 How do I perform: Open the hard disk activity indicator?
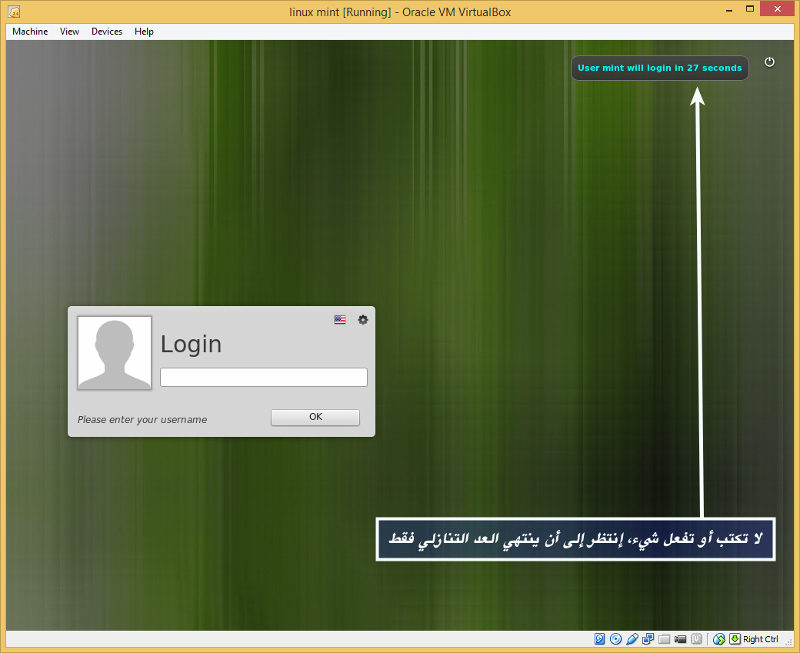pos(599,639)
